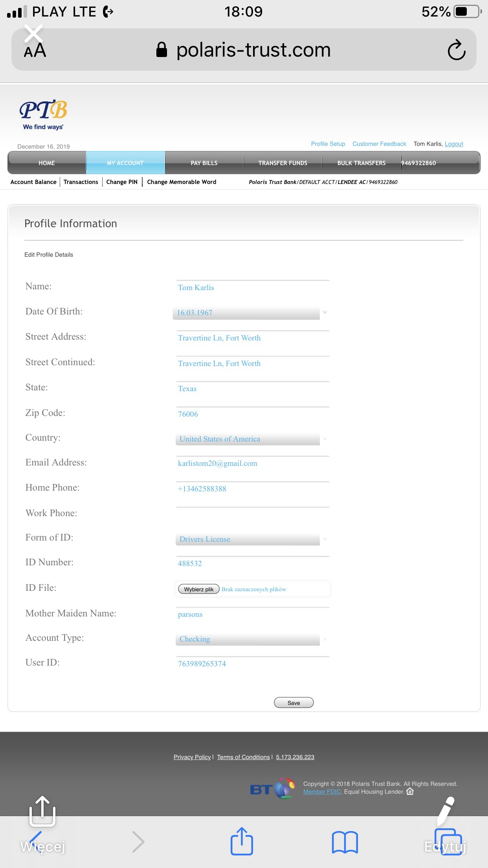
Task: Tap the Safari share icon in toolbar
Action: pos(242,841)
